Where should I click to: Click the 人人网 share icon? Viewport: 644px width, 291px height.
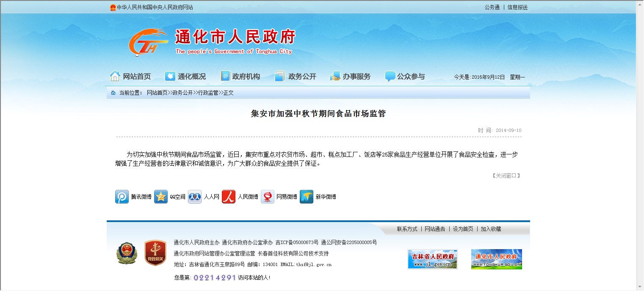[195, 197]
